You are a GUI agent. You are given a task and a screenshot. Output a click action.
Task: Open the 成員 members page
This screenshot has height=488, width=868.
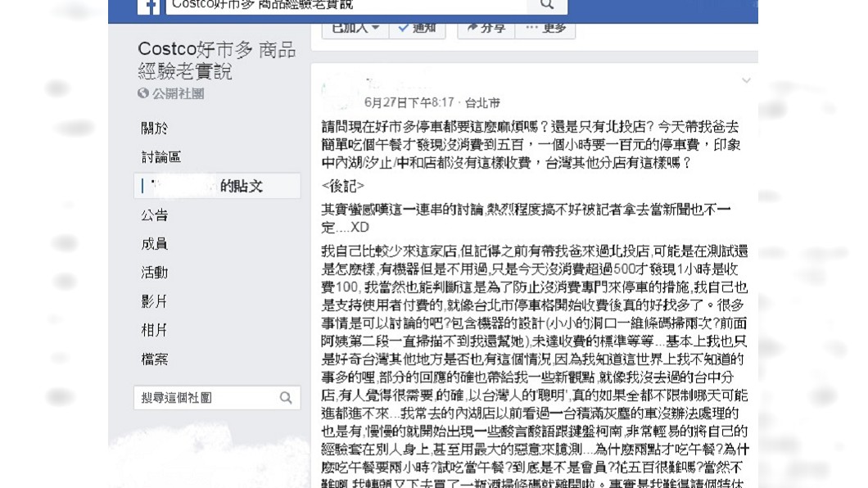pyautogui.click(x=155, y=244)
